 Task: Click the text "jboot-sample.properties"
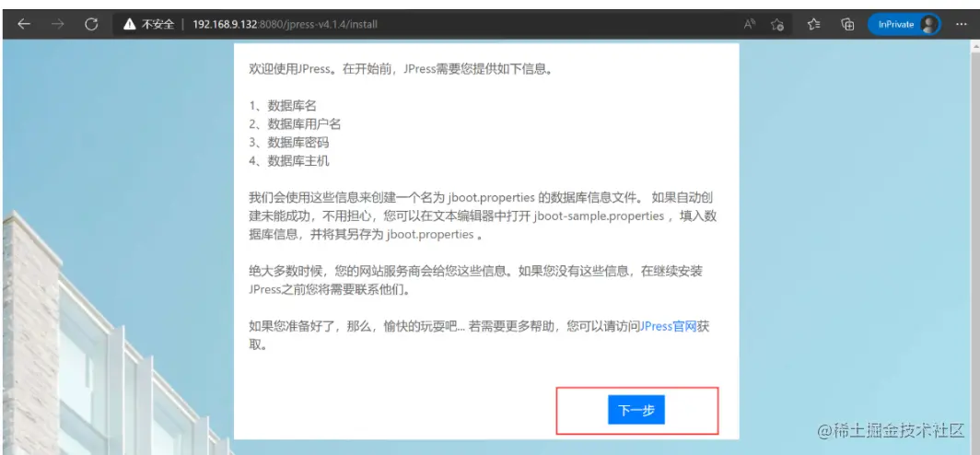(x=599, y=216)
